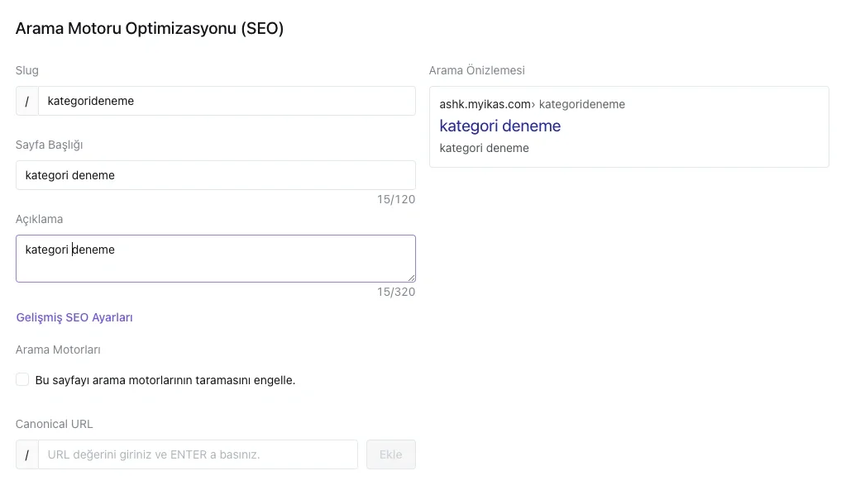The width and height of the screenshot is (841, 504).
Task: Click the slash prefix of the Slug field
Action: pyautogui.click(x=27, y=101)
